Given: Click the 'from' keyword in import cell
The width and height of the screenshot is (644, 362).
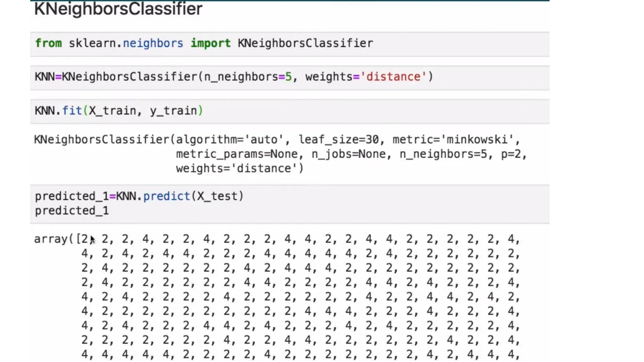Looking at the screenshot, I should tap(48, 43).
